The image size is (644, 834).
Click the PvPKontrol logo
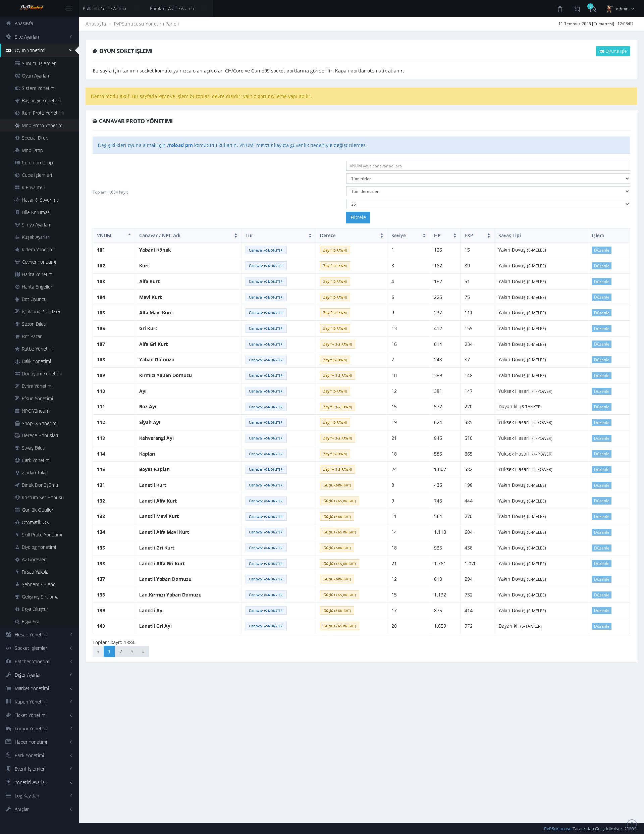[31, 8]
